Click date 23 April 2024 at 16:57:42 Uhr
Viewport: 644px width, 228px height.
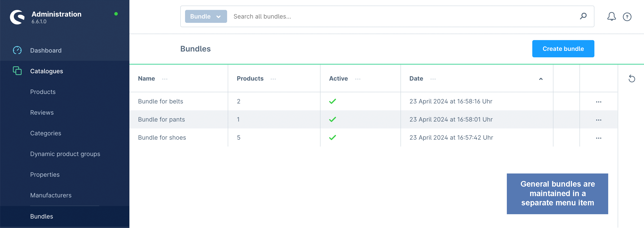[451, 137]
